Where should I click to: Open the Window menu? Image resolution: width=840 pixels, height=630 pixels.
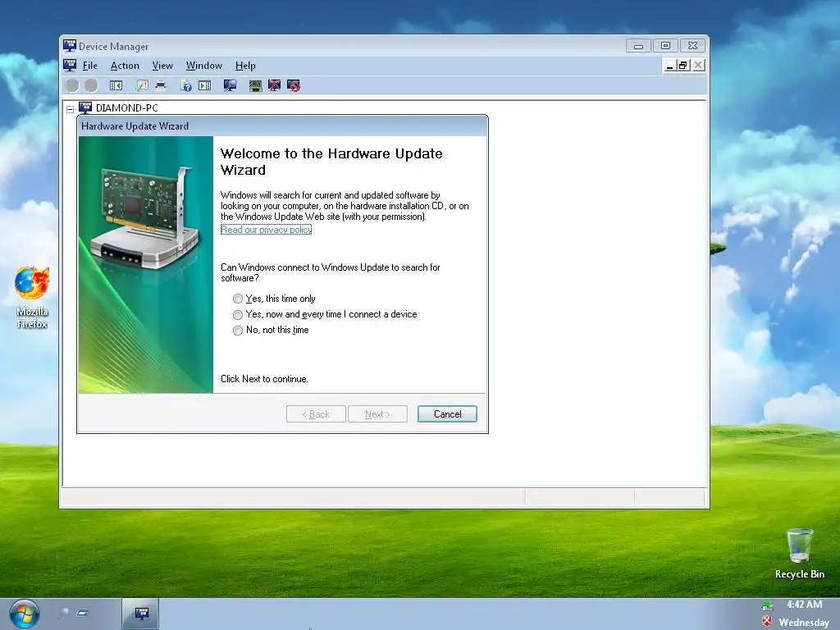pos(204,66)
